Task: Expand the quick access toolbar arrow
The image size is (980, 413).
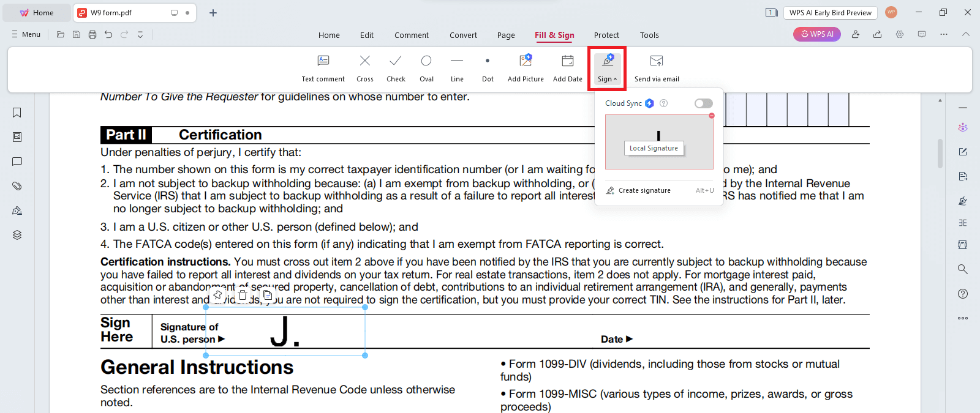Action: pyautogui.click(x=140, y=35)
